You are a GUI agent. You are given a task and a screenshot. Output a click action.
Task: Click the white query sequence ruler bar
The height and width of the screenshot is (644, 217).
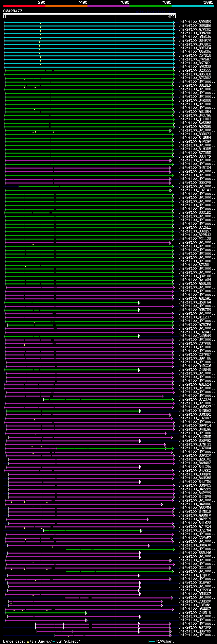(x=89, y=14)
